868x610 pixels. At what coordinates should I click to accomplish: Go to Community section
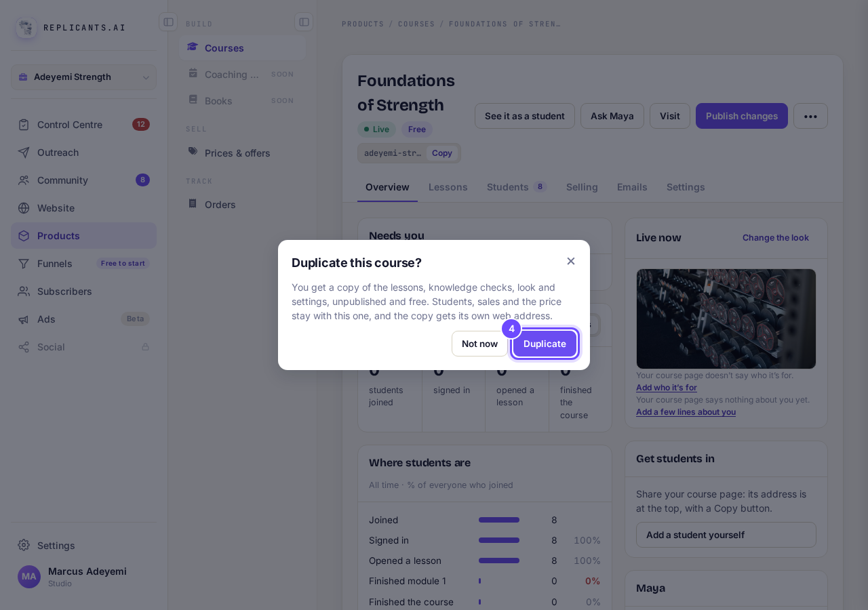(x=83, y=180)
